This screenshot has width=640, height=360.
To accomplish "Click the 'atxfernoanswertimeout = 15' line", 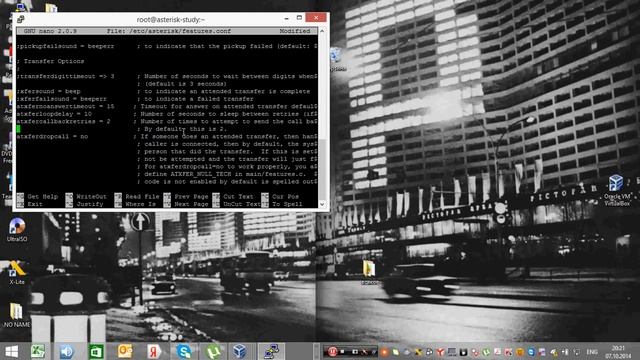I will [x=65, y=106].
